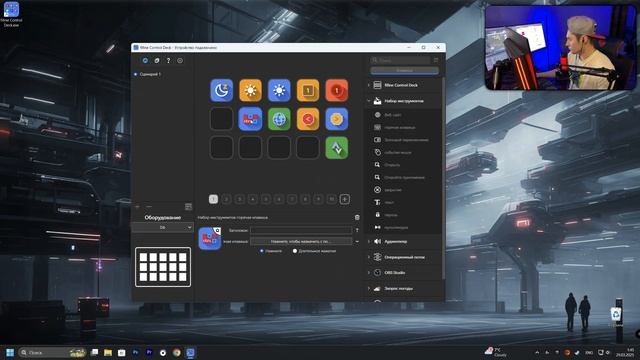Click the question mark beside title field
Viewport: 640px width, 360px height.
click(x=357, y=230)
